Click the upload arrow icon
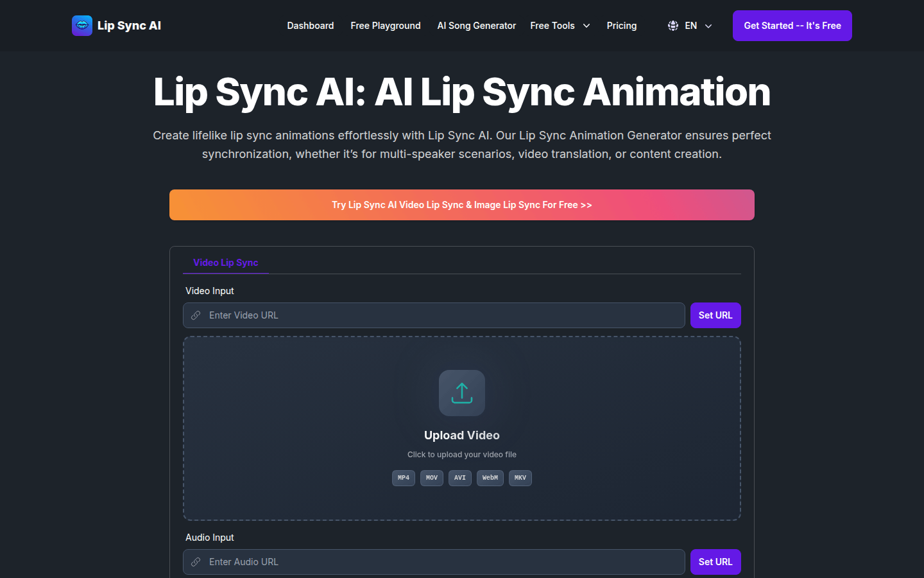The image size is (924, 578). coord(462,393)
